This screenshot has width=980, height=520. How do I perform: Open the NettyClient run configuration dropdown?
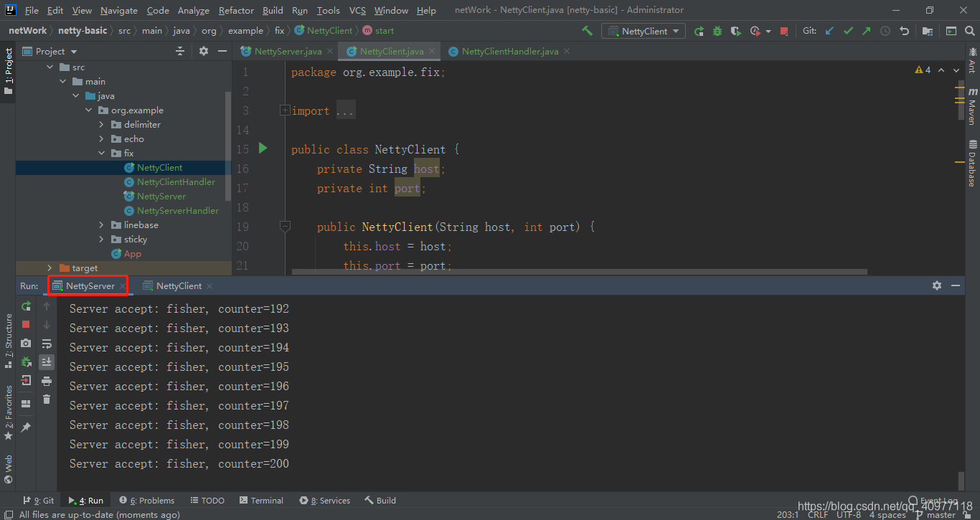point(644,31)
